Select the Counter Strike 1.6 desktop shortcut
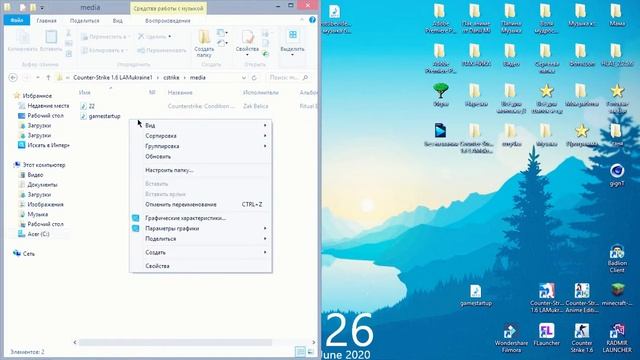The width and height of the screenshot is (640, 360). tap(582, 338)
